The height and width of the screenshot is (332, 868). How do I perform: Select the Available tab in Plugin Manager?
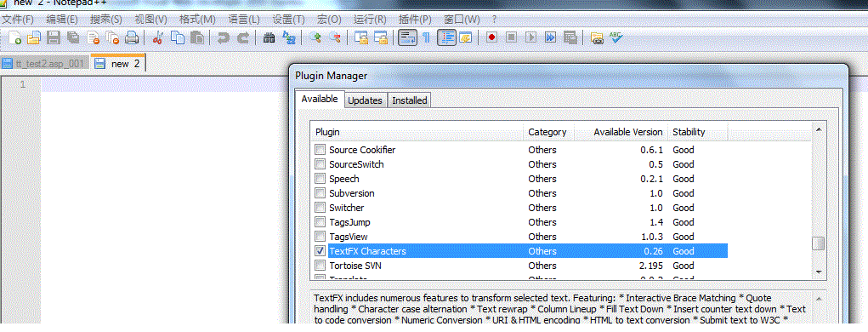click(x=320, y=100)
